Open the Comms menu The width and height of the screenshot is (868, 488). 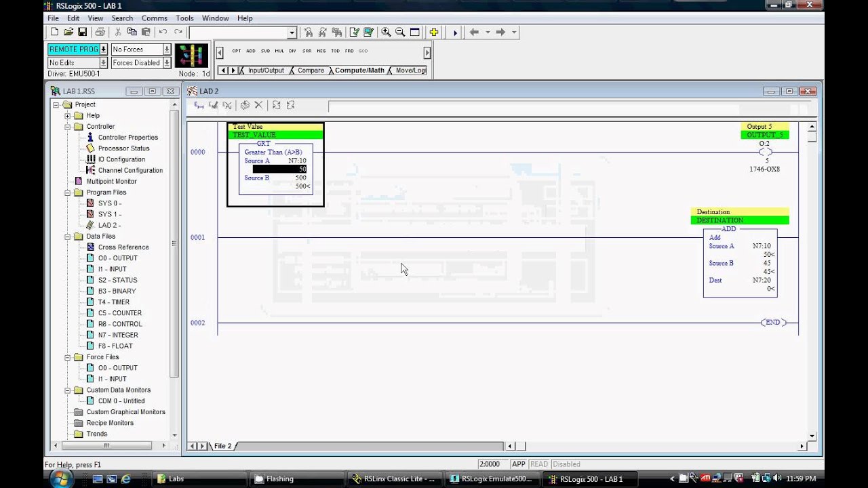155,18
